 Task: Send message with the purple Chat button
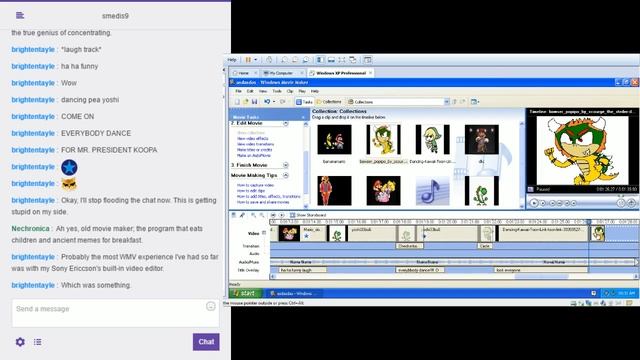[206, 342]
